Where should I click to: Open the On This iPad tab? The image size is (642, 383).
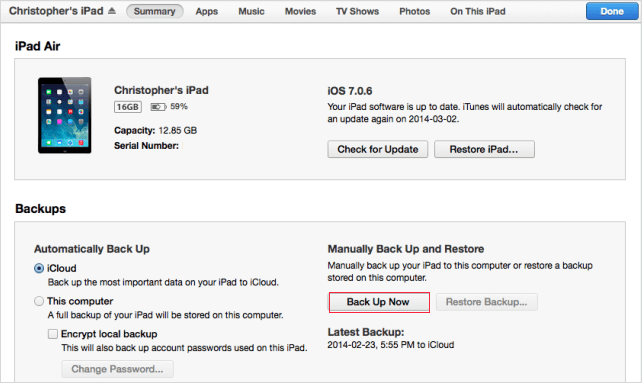tap(478, 11)
